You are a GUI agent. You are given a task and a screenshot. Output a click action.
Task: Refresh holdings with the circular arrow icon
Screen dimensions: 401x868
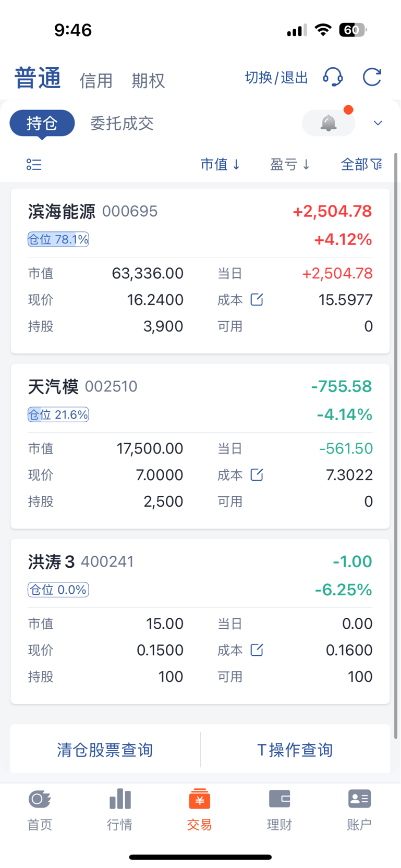pos(372,77)
